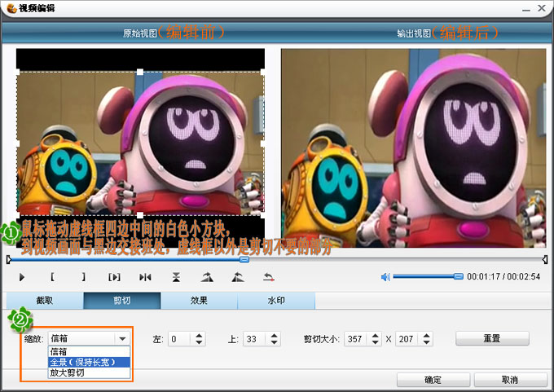Decrease crop height 207
Screen dimensions: 554x392
pyautogui.click(x=426, y=342)
